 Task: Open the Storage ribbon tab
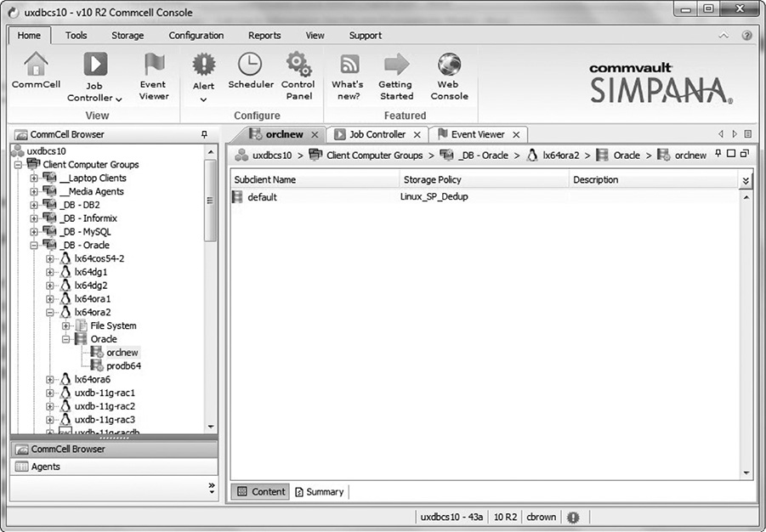click(128, 36)
